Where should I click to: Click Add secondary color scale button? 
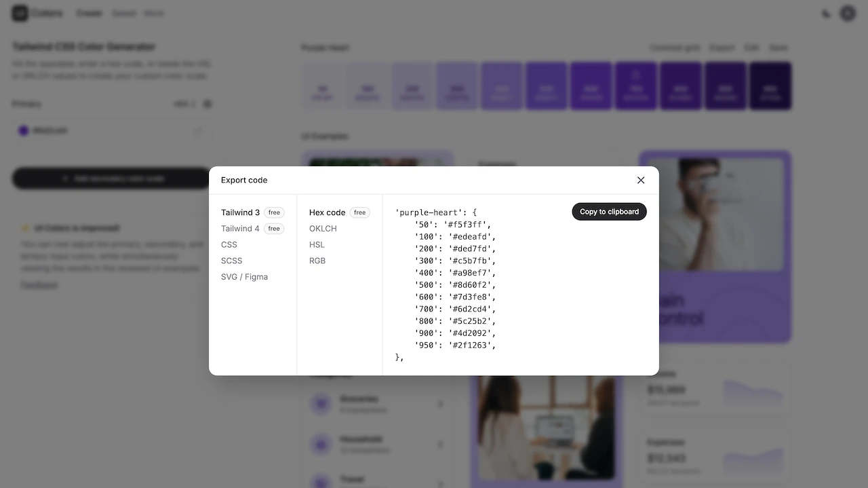point(112,179)
